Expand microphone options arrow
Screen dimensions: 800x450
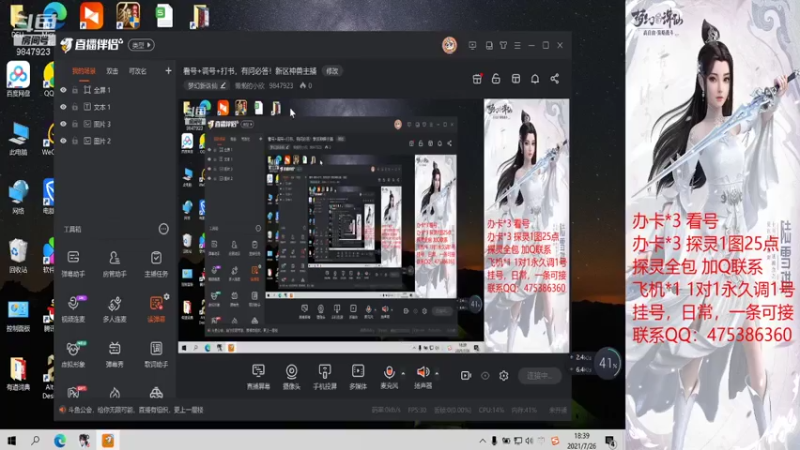pyautogui.click(x=403, y=373)
